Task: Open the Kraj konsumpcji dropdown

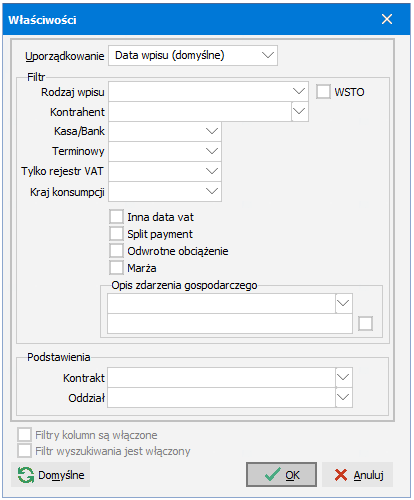Action: point(212,191)
